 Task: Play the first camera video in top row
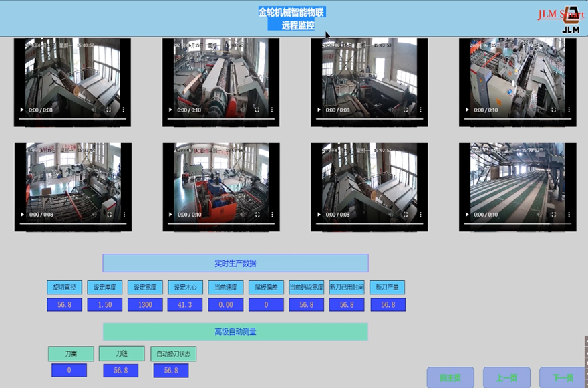point(21,110)
